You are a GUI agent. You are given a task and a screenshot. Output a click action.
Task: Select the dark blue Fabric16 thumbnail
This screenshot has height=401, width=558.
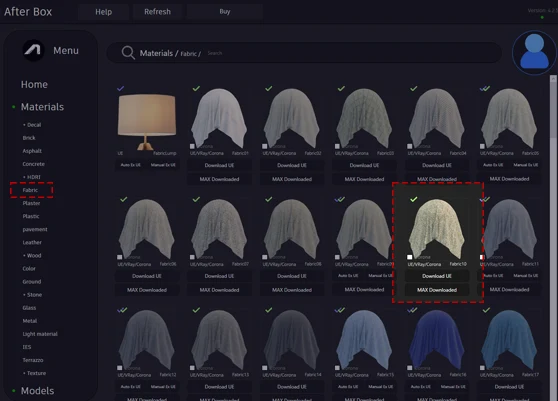(437, 340)
